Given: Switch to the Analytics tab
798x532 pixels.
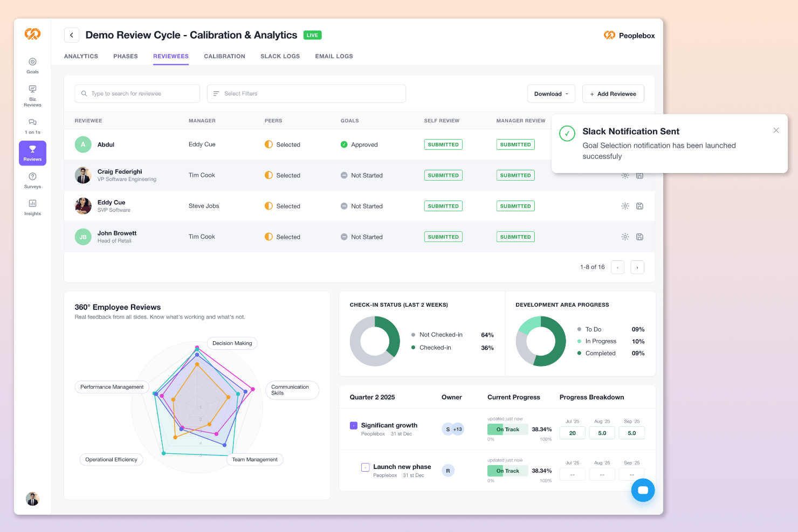Looking at the screenshot, I should click(81, 56).
